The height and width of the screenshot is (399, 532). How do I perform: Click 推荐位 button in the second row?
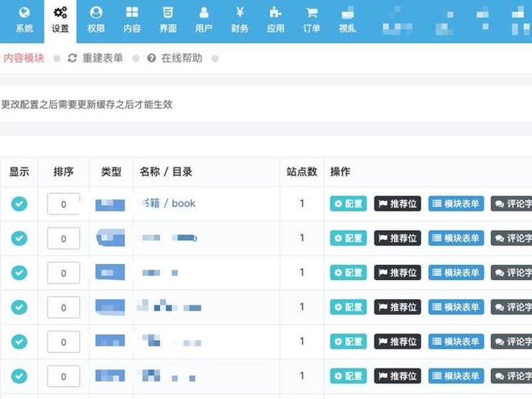click(x=397, y=238)
